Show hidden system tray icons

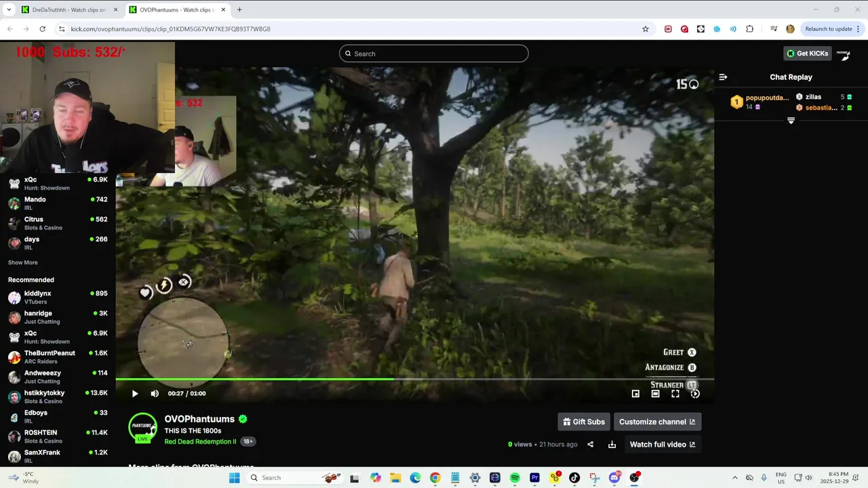tap(735, 478)
